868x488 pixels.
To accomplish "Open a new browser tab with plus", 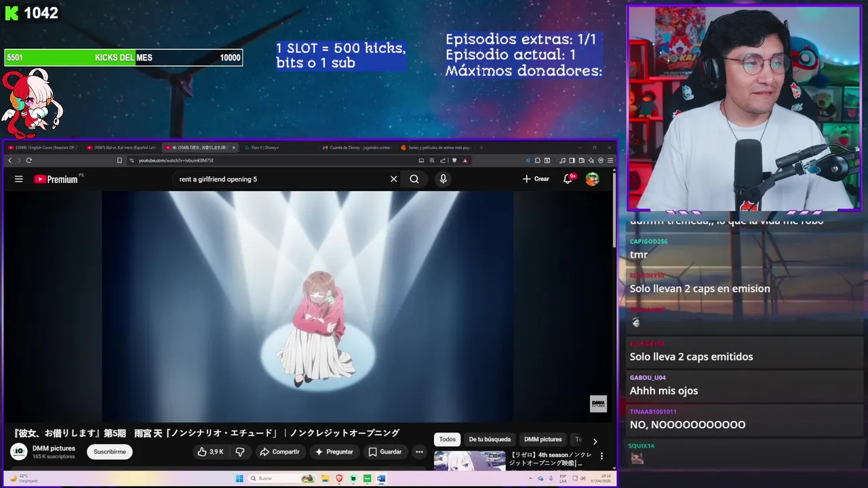I will (x=481, y=147).
